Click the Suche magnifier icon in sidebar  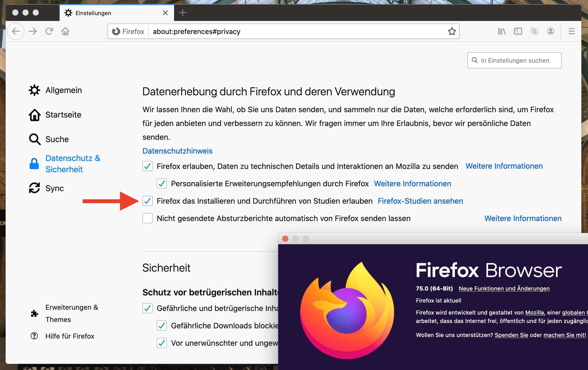click(35, 139)
